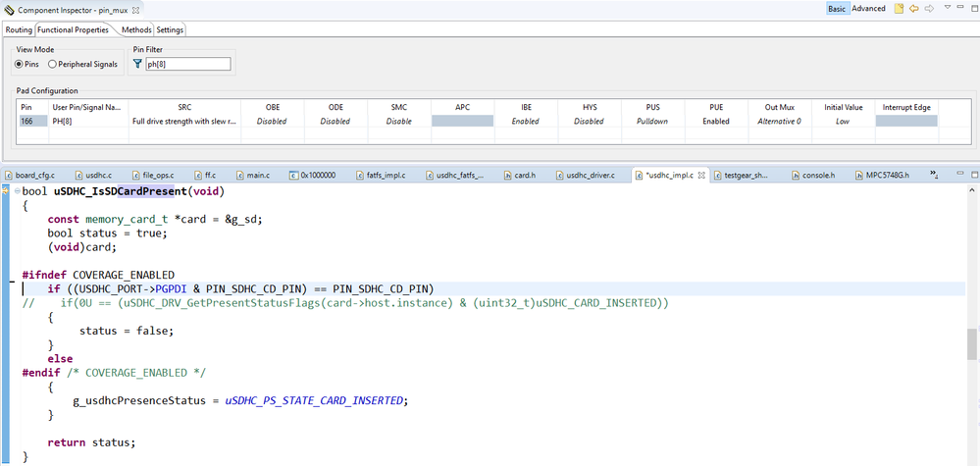
Task: Open the Out Mux Alternative 0 cell
Action: [x=779, y=122]
